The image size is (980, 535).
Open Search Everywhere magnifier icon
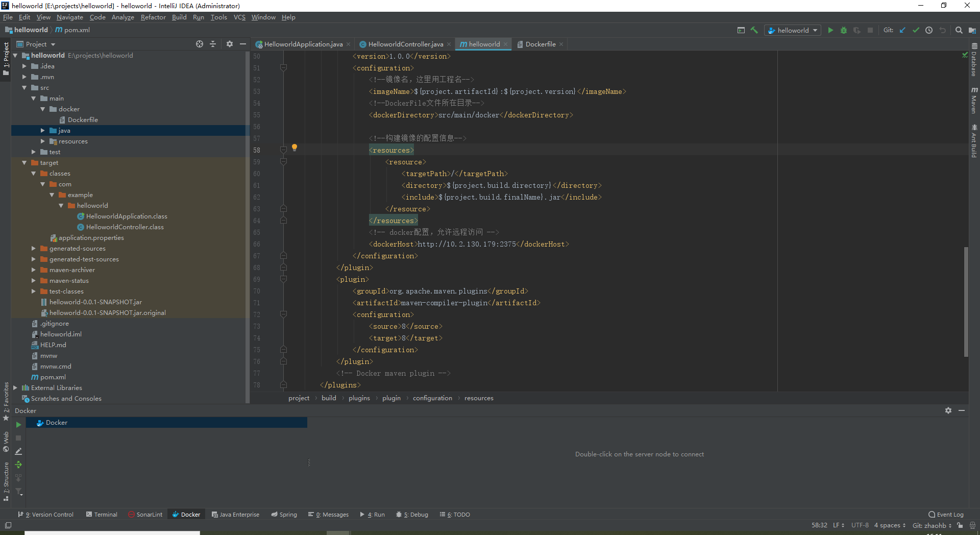coord(959,30)
